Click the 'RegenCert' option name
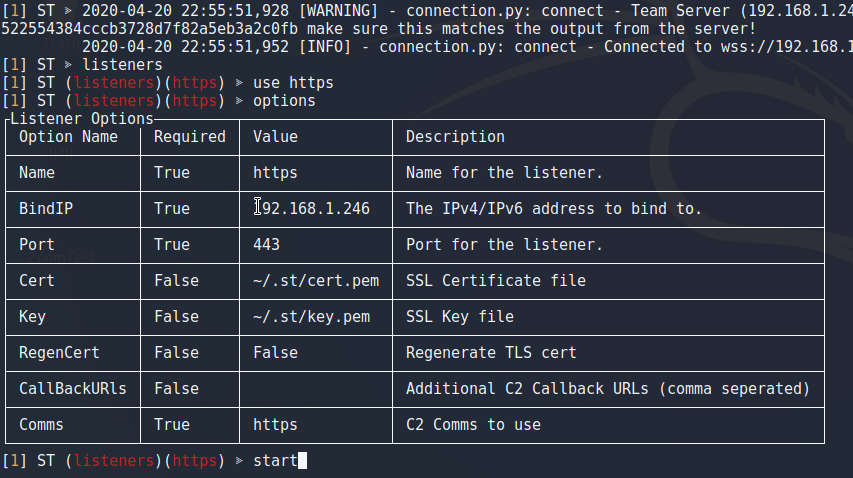 pos(59,352)
